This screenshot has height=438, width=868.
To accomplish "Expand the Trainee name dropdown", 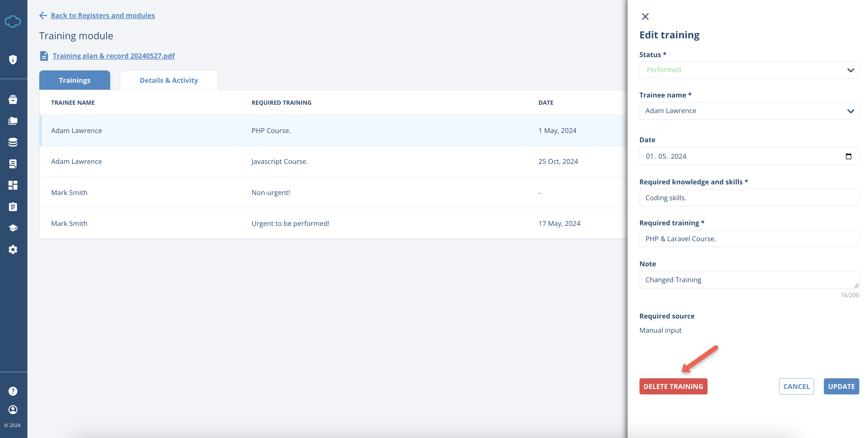I will click(749, 111).
